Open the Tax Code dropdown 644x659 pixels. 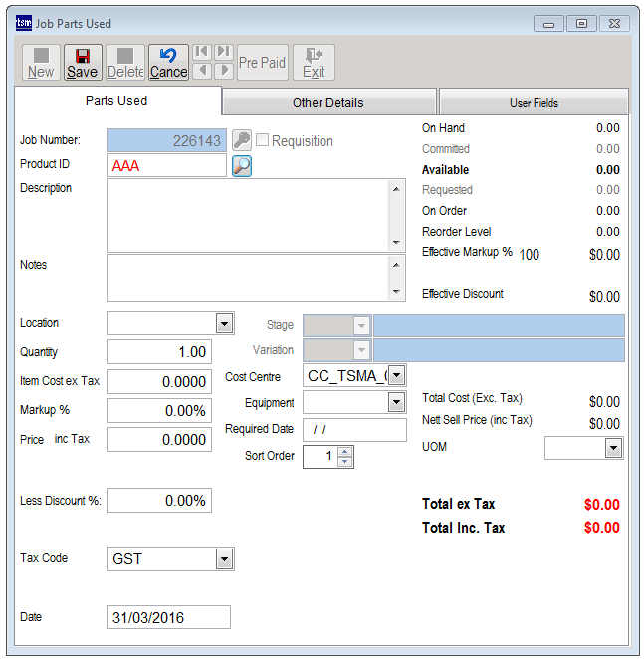(224, 559)
